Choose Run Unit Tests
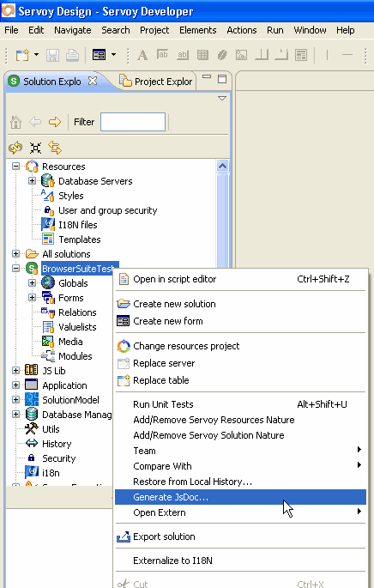The image size is (374, 588). (x=240, y=404)
